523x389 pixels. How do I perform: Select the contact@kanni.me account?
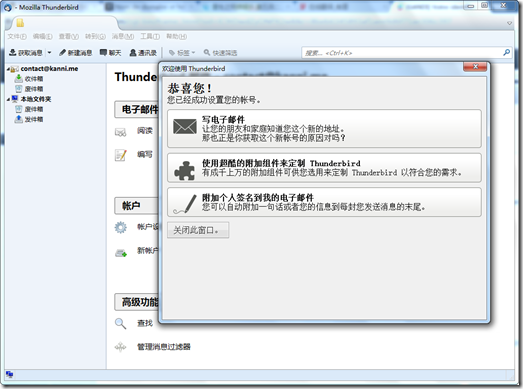coord(49,68)
